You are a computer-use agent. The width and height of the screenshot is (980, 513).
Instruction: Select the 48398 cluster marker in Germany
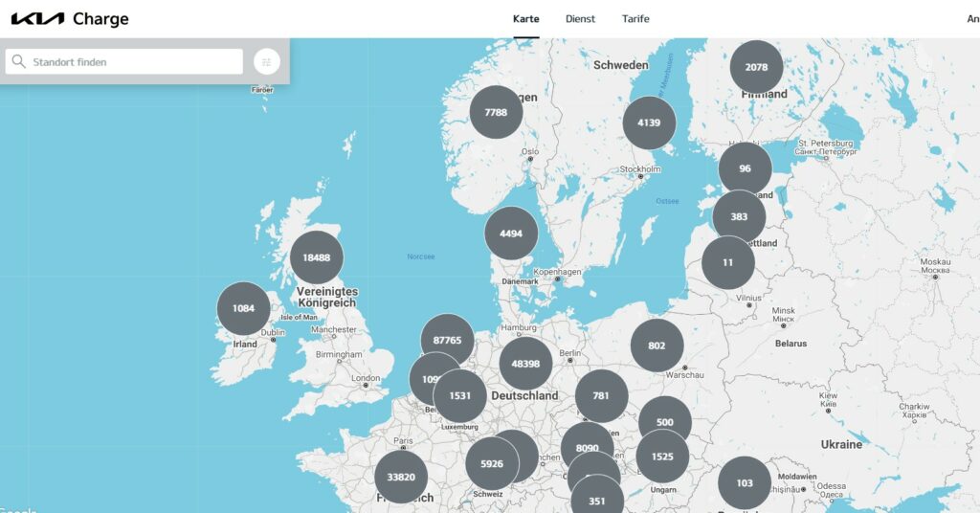[x=525, y=363]
